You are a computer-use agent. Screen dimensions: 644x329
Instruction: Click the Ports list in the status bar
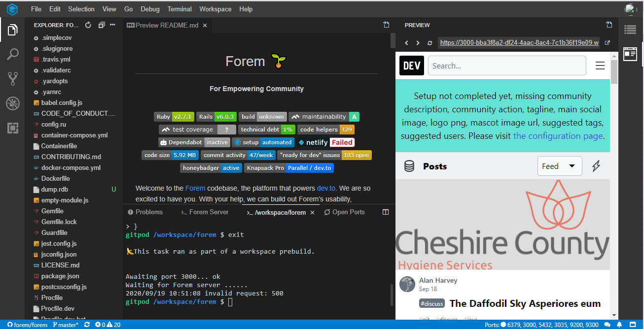(541, 325)
